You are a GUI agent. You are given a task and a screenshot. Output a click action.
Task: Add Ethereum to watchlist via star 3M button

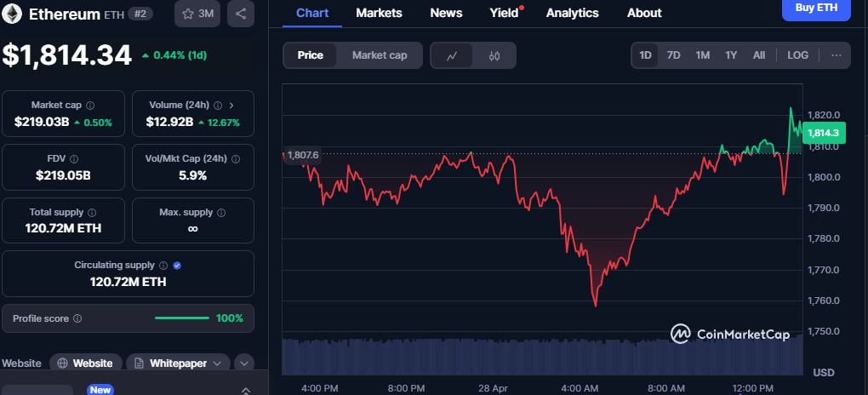[x=197, y=14]
